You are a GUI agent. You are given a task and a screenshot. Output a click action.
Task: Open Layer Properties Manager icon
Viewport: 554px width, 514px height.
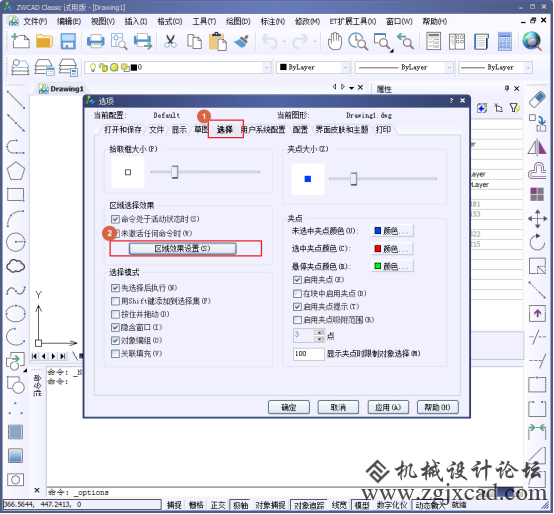(x=20, y=67)
